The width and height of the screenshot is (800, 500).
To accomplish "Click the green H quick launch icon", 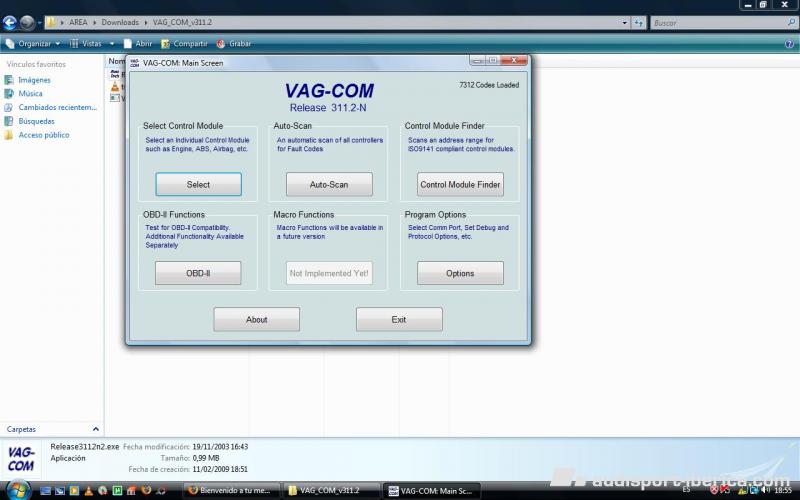I will [x=117, y=491].
